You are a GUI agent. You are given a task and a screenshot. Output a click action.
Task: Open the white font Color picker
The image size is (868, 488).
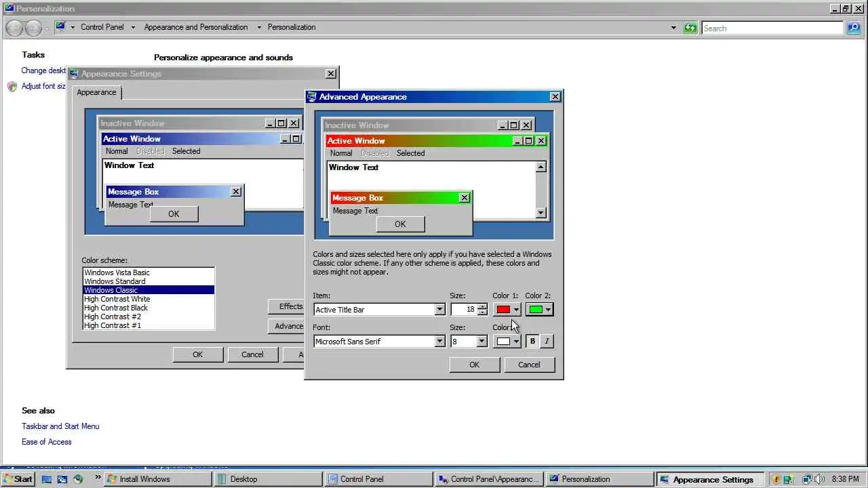pyautogui.click(x=507, y=341)
